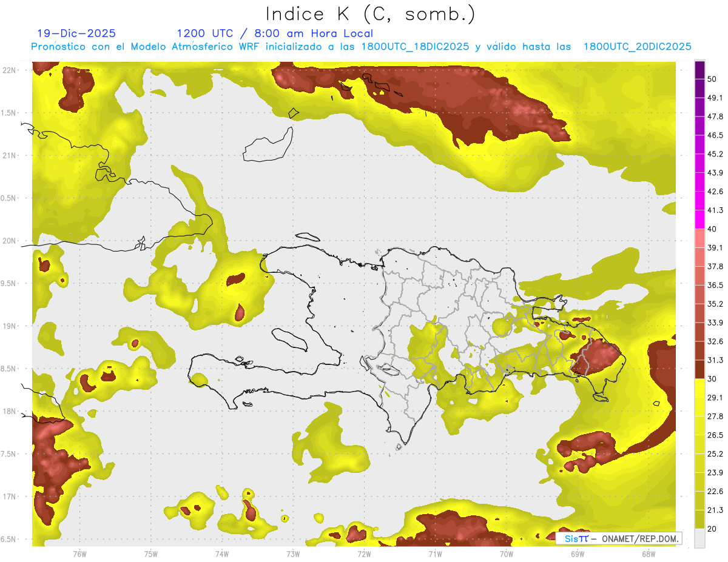Select the legend value 33.9
This screenshot has height=562, width=728.
715,323
